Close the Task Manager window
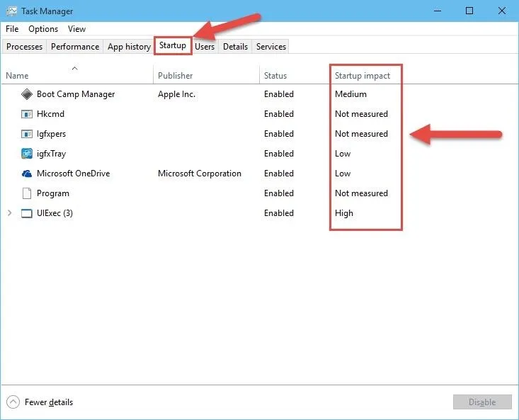The image size is (519, 420). 502,11
